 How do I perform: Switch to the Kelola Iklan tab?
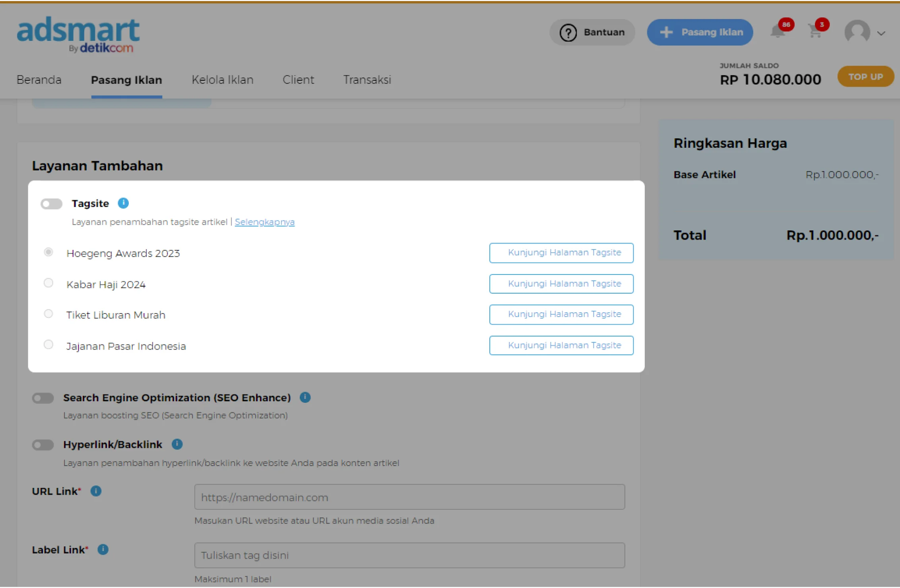coord(222,80)
